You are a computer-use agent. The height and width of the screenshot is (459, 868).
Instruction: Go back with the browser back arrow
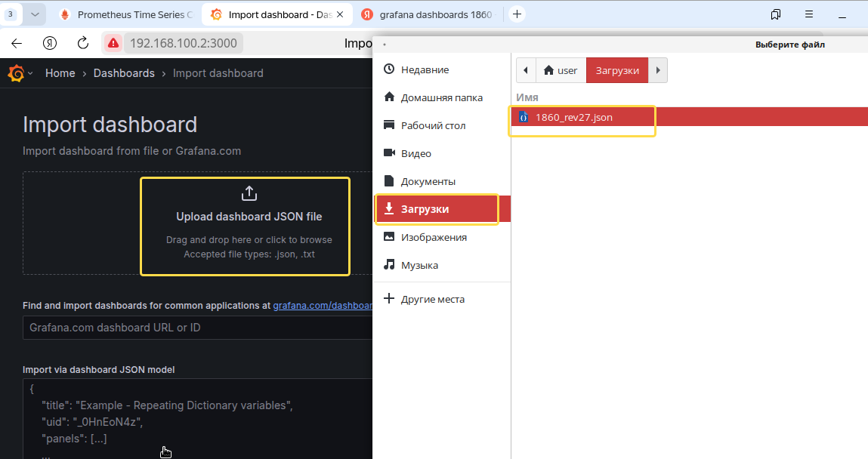17,43
